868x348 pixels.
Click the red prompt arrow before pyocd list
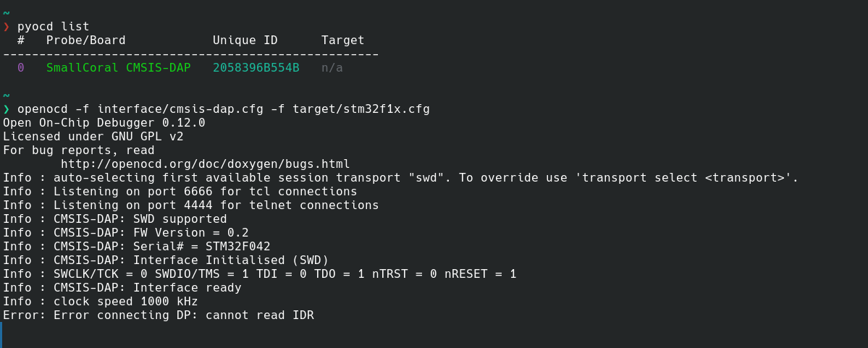point(7,27)
